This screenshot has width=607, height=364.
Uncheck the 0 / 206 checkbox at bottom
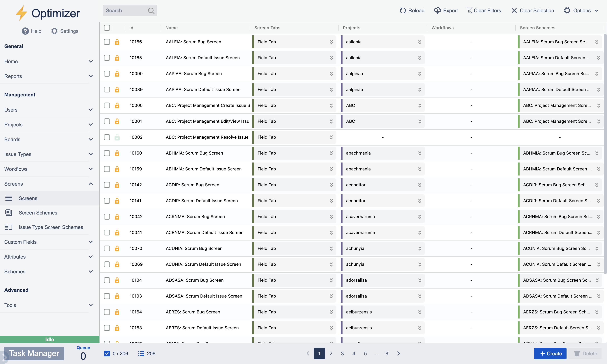(x=107, y=354)
